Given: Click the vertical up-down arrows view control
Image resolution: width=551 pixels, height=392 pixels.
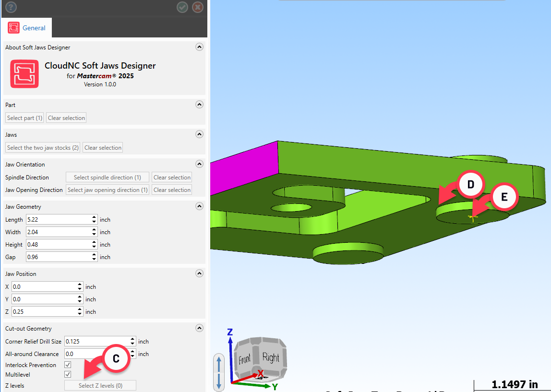Looking at the screenshot, I should tap(219, 372).
